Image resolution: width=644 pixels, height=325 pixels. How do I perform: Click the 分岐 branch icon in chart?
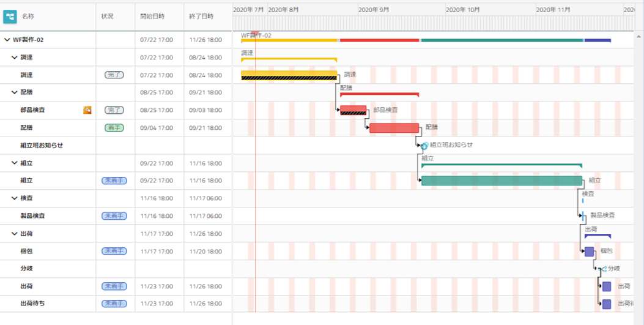tap(603, 269)
